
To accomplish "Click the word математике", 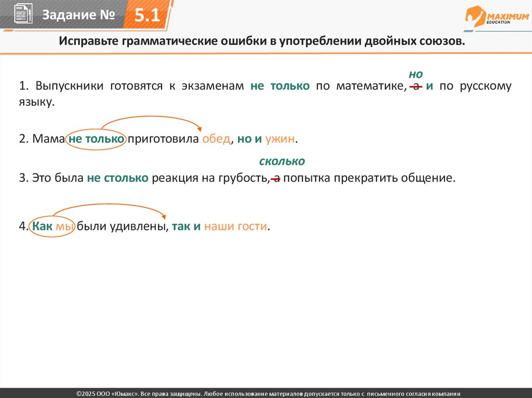I will coord(371,86).
